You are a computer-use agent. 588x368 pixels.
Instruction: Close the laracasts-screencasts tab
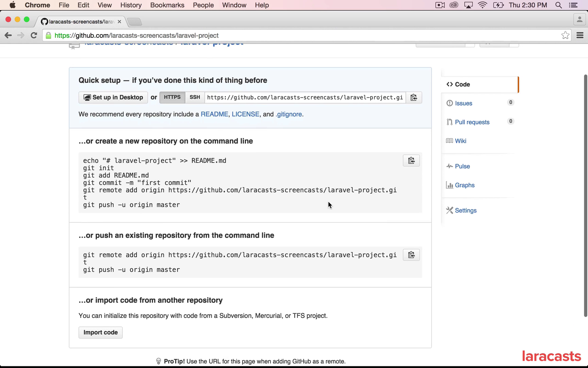[119, 21]
